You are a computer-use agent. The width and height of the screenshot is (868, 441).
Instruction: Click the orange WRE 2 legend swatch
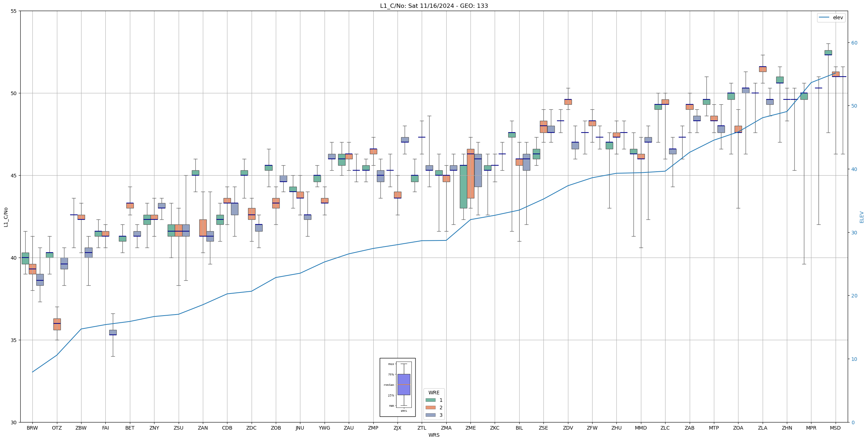[x=430, y=408]
